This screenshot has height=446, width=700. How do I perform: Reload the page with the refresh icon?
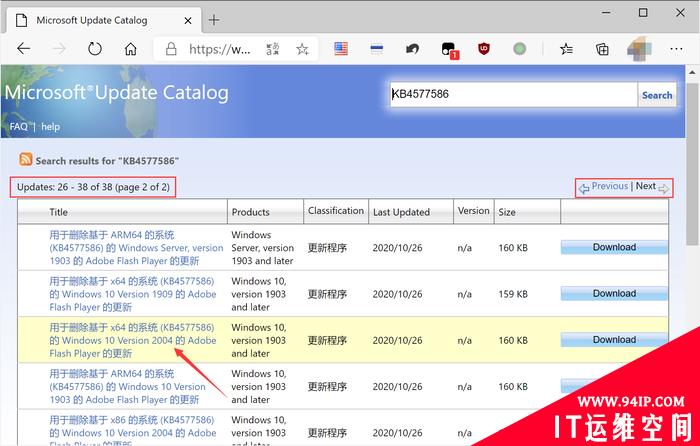tap(95, 48)
